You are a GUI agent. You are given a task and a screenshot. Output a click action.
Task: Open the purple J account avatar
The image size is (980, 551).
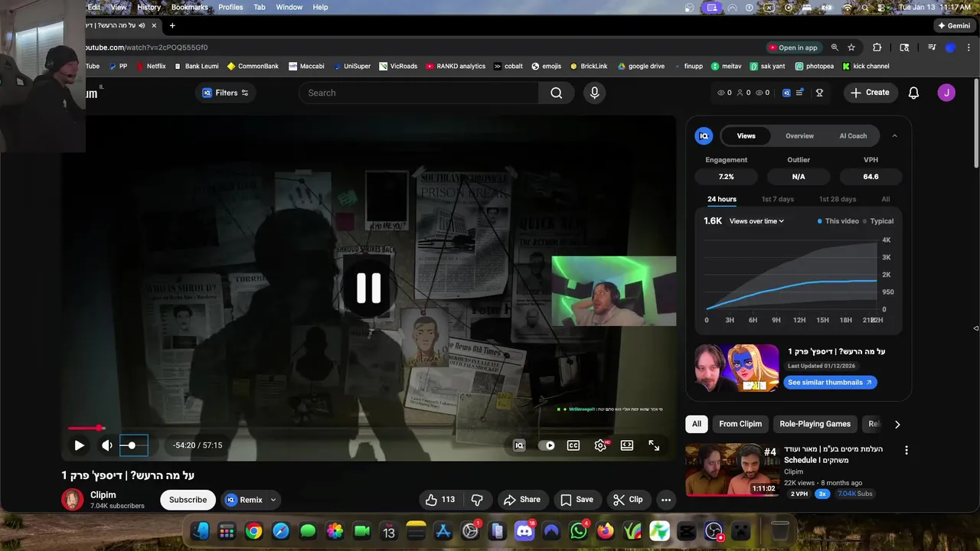click(946, 93)
